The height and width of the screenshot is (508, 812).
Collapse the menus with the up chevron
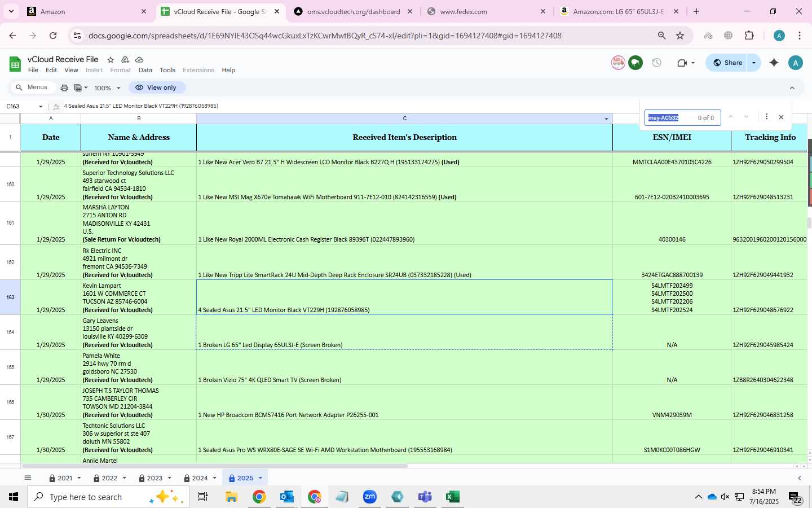pos(792,87)
